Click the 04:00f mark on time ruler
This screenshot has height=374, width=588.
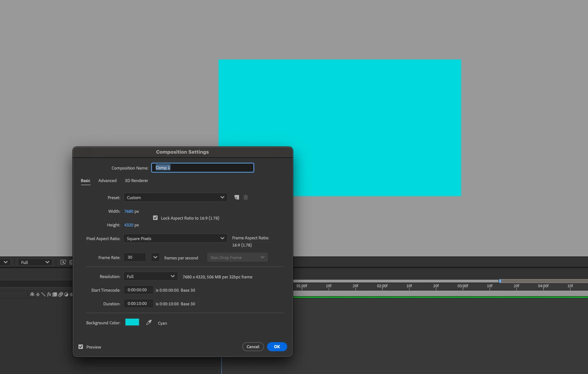point(543,286)
